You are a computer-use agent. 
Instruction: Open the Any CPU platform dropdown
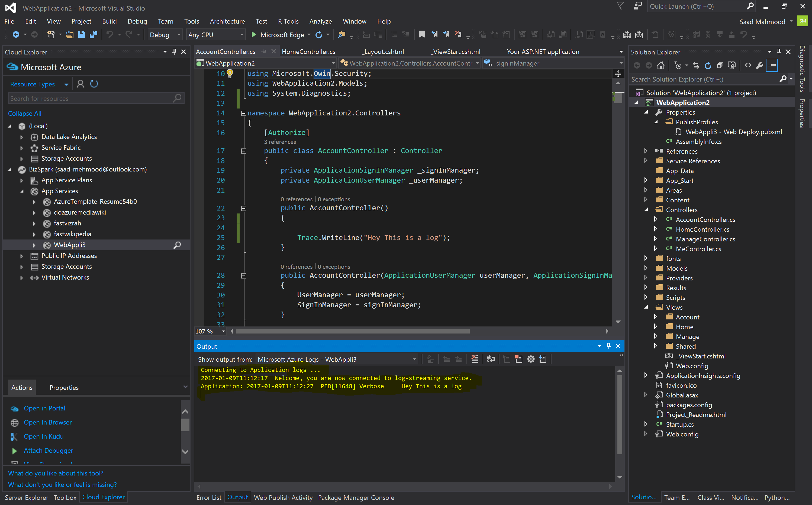point(216,35)
